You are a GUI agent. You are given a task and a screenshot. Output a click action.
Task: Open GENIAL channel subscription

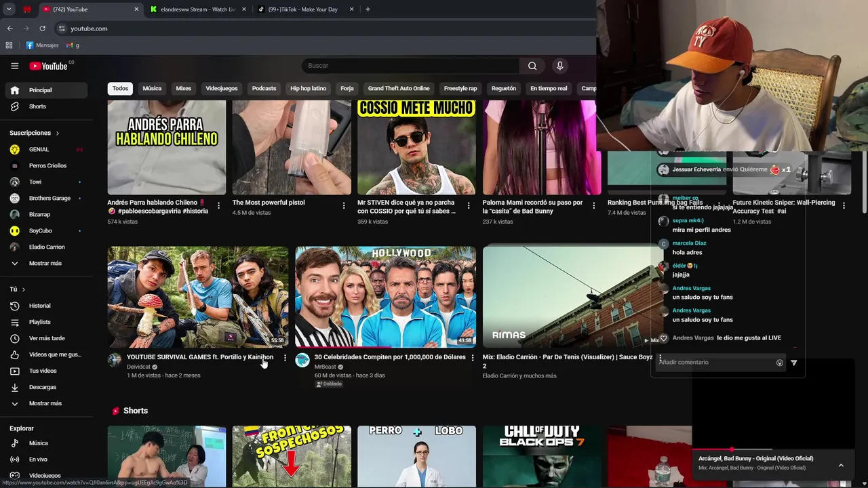tap(46, 149)
